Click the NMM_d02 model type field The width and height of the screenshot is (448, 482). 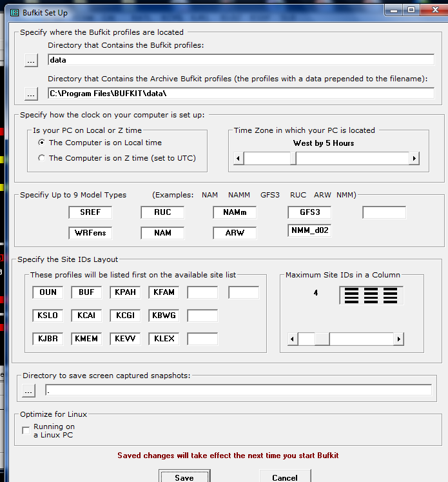(309, 230)
